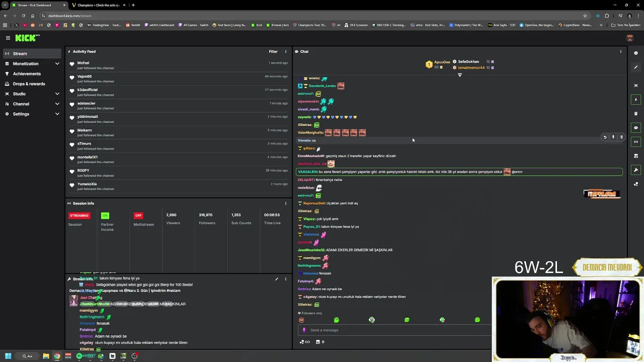
Task: Reply to Vienate's message with arrow icon
Action: [605, 137]
